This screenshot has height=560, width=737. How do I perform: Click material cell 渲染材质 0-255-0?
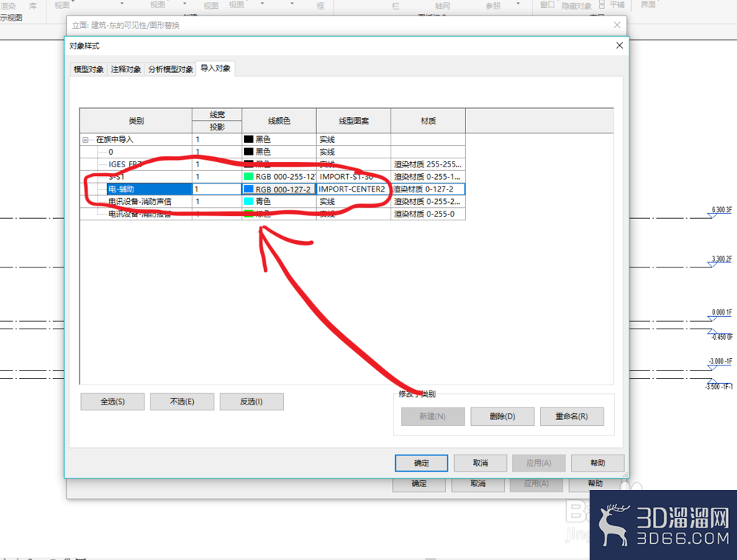point(427,214)
